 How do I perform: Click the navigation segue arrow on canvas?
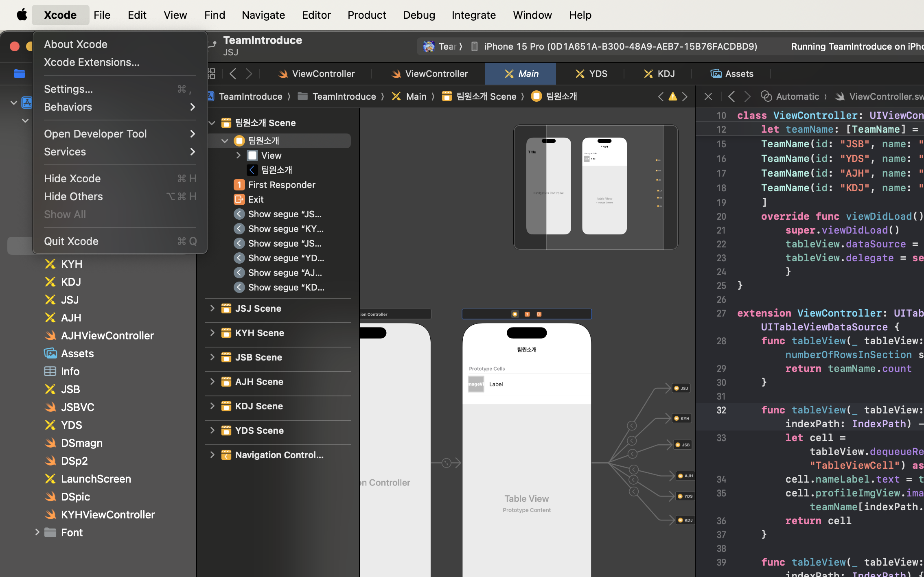(447, 463)
